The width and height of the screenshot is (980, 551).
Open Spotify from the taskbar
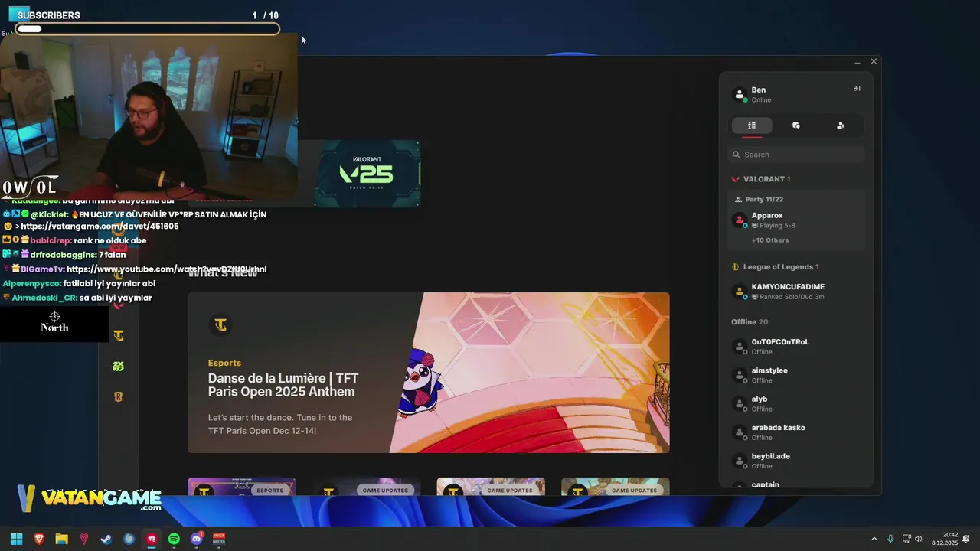[x=174, y=539]
